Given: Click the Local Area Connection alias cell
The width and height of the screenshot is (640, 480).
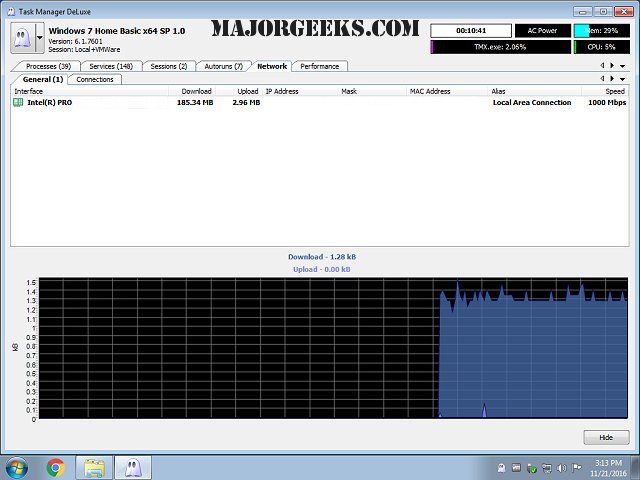Looking at the screenshot, I should [532, 102].
